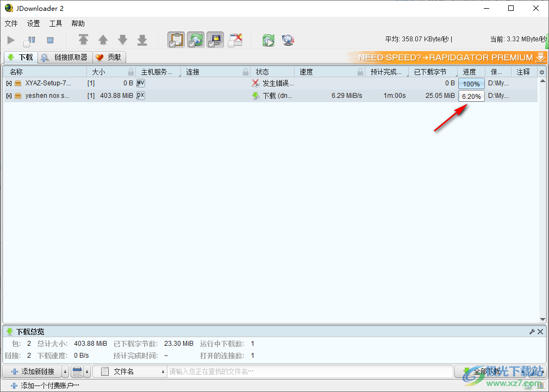Switch to the 贡献 tab
The image size is (549, 392).
pyautogui.click(x=109, y=57)
